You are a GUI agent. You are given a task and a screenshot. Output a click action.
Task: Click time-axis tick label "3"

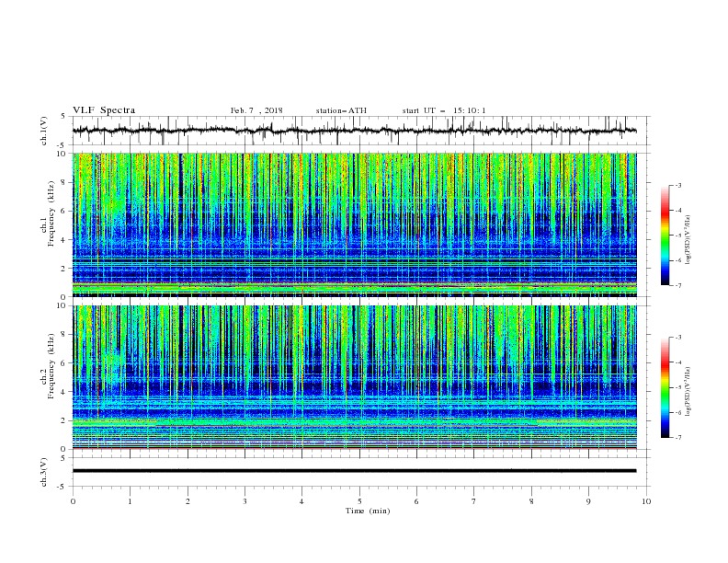[x=245, y=501]
